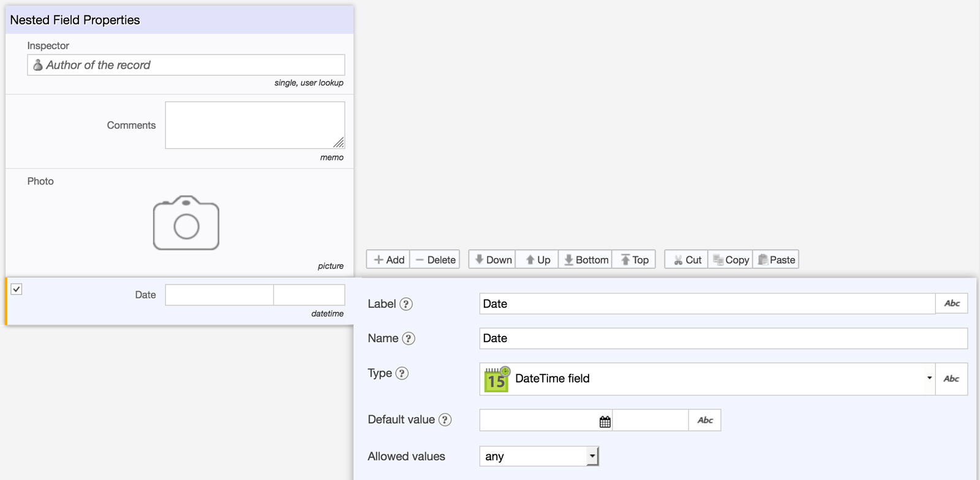This screenshot has width=980, height=480.
Task: Click the Paste button
Action: [x=776, y=260]
